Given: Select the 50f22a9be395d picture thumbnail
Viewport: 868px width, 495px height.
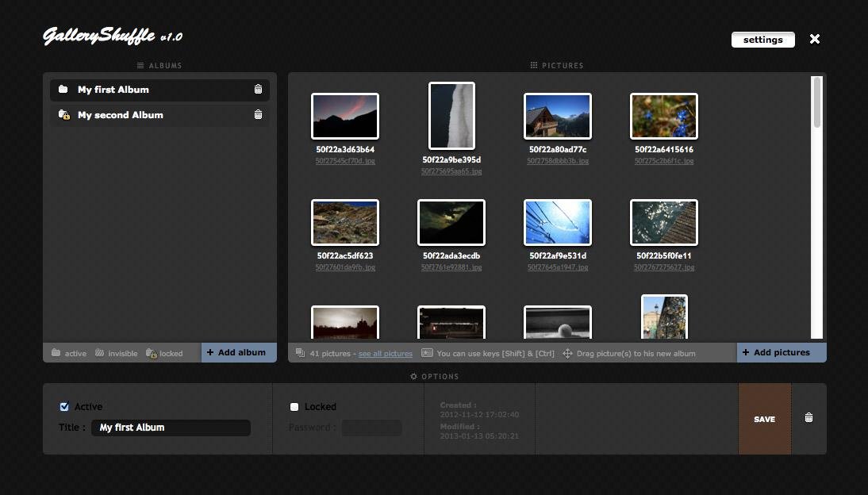Looking at the screenshot, I should [x=451, y=115].
